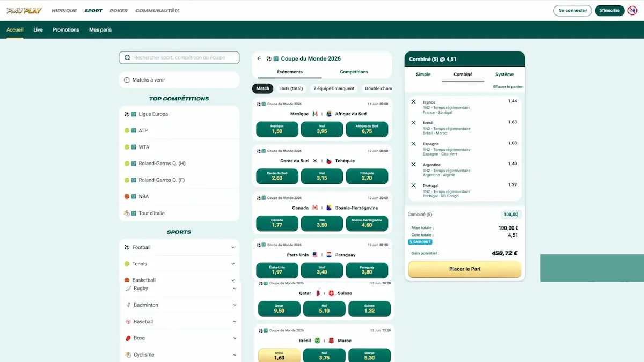Image resolution: width=644 pixels, height=362 pixels.
Task: Click the search magnifier icon
Action: coord(127,57)
